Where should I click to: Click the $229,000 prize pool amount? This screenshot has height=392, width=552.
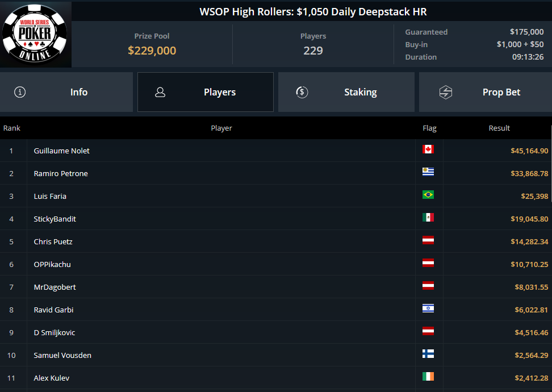pos(152,51)
